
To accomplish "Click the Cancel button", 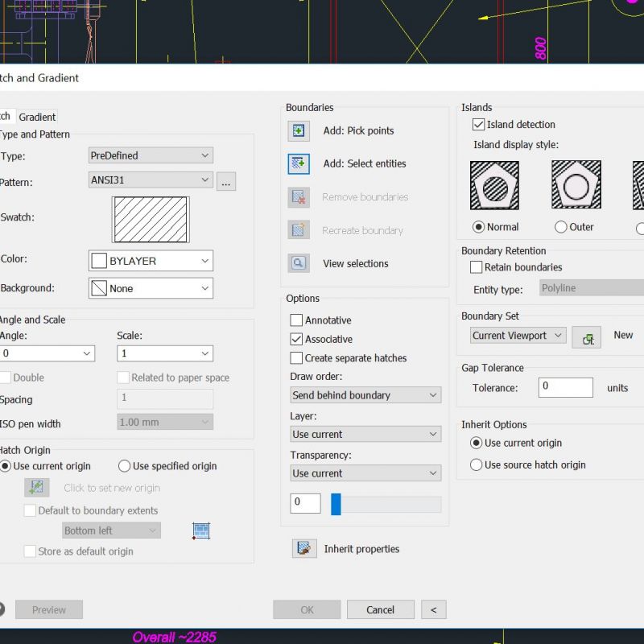I will click(380, 610).
